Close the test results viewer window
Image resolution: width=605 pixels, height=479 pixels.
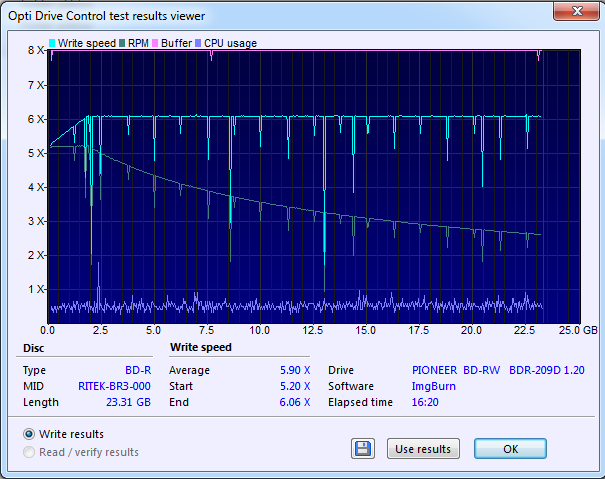pyautogui.click(x=576, y=11)
